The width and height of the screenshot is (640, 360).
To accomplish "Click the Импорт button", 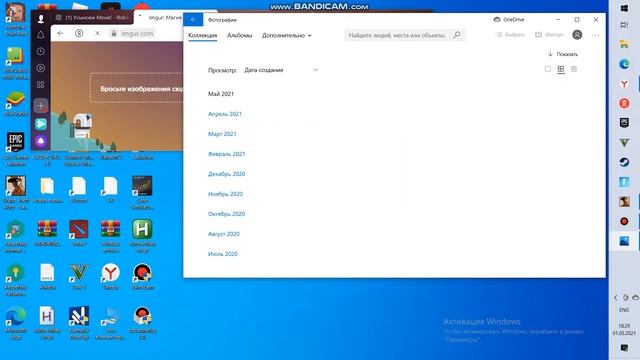I will (549, 35).
